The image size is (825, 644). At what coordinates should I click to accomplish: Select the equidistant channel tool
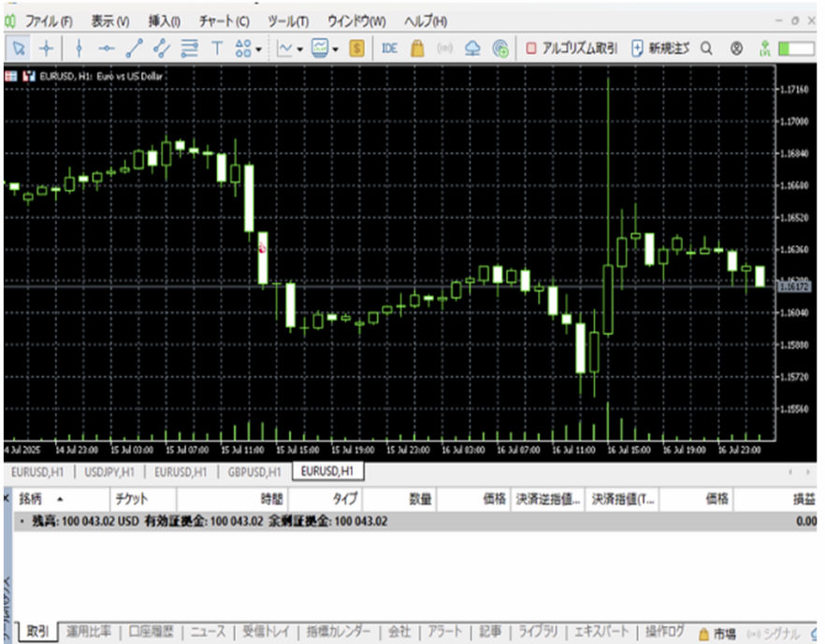coord(161,48)
